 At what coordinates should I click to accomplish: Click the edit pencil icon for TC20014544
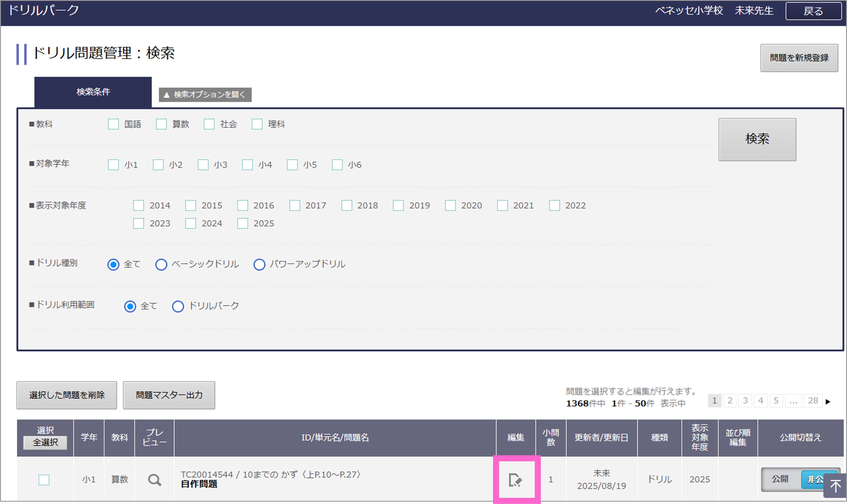[515, 480]
